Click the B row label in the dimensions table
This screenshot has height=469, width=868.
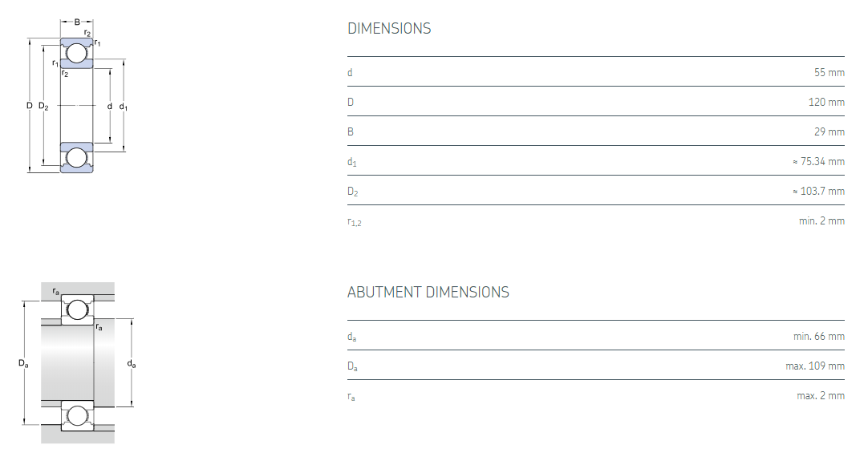click(350, 131)
